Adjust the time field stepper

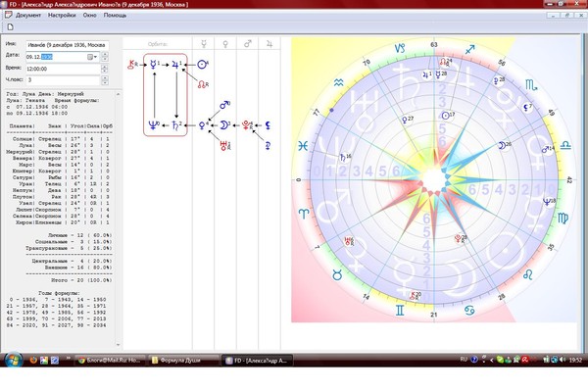click(x=105, y=69)
